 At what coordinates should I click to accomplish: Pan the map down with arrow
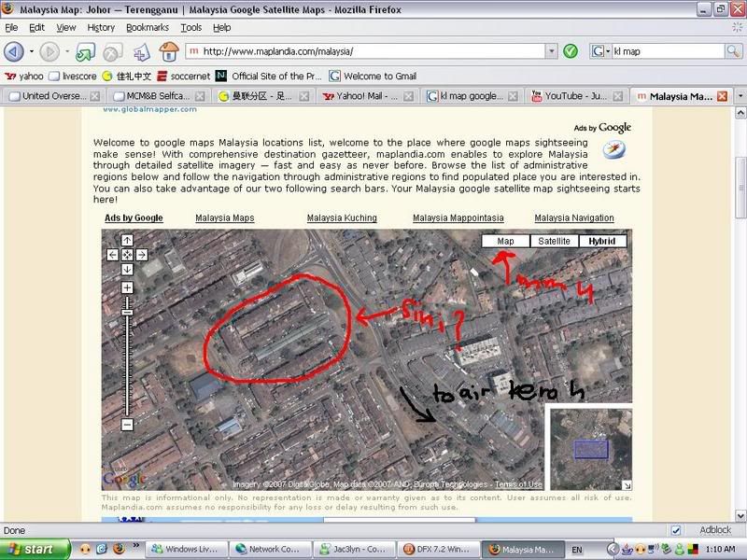pyautogui.click(x=127, y=269)
